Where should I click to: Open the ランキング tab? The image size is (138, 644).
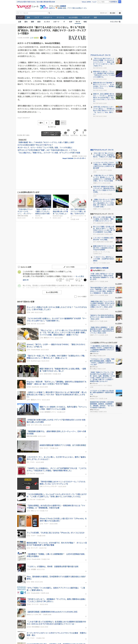click(x=86, y=17)
